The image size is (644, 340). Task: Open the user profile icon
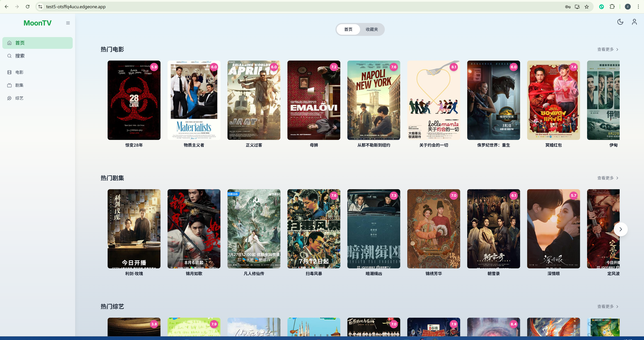coord(634,22)
